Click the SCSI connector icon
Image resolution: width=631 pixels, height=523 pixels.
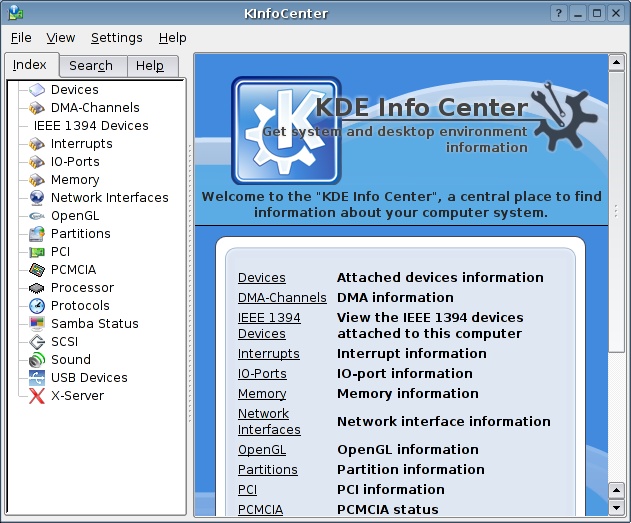click(x=37, y=342)
